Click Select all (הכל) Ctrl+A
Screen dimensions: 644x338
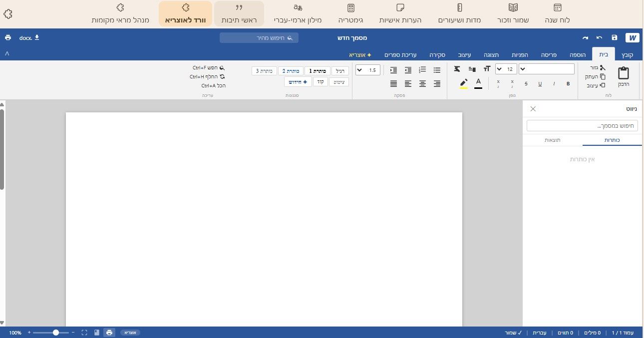pos(214,86)
